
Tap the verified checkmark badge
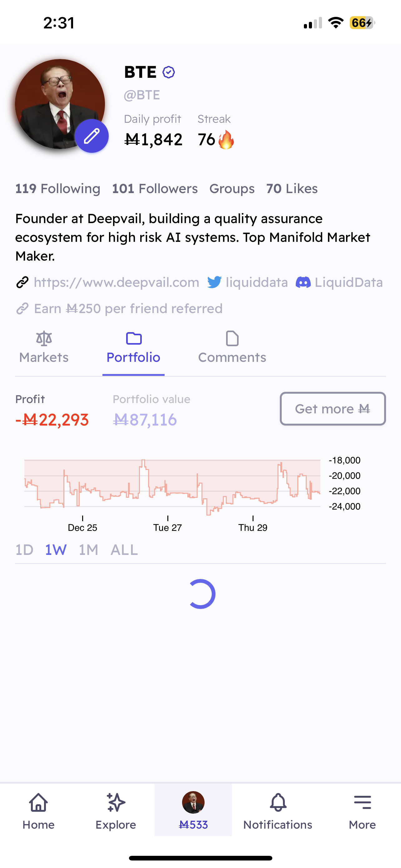(x=169, y=72)
